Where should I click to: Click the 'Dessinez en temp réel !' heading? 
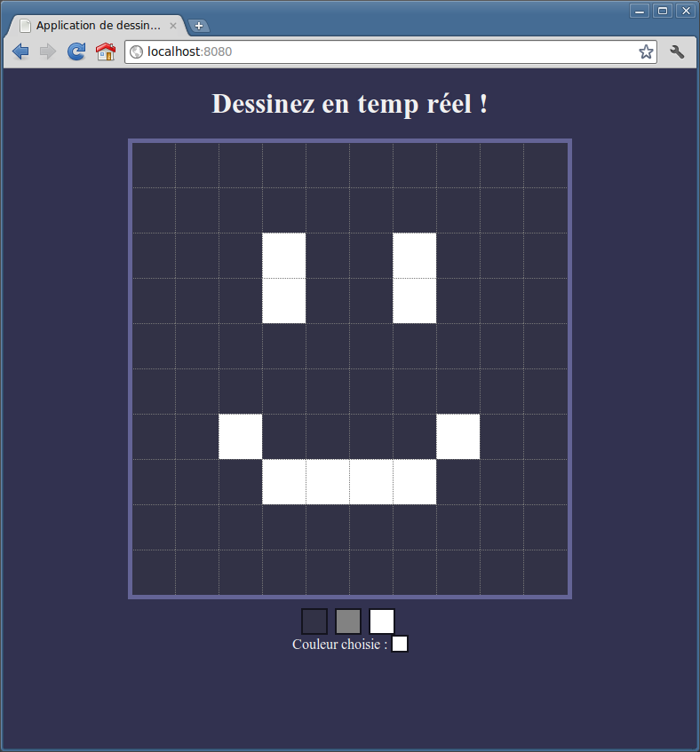pos(350,104)
